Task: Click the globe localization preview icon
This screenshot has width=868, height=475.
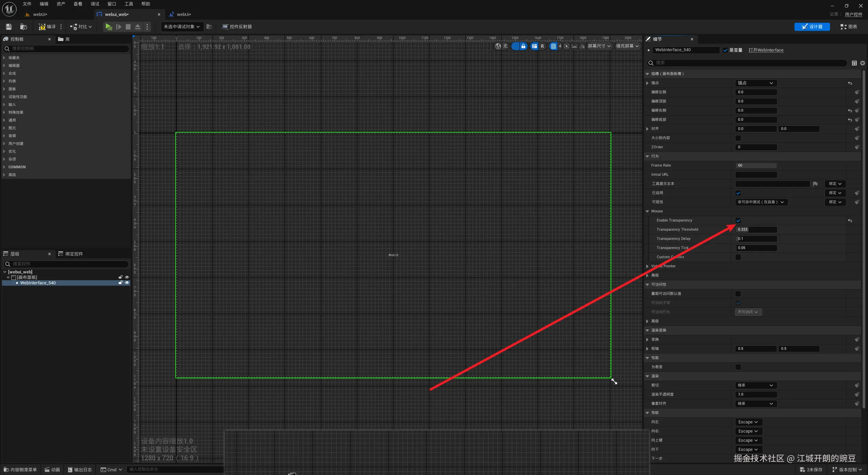Action: [x=498, y=46]
